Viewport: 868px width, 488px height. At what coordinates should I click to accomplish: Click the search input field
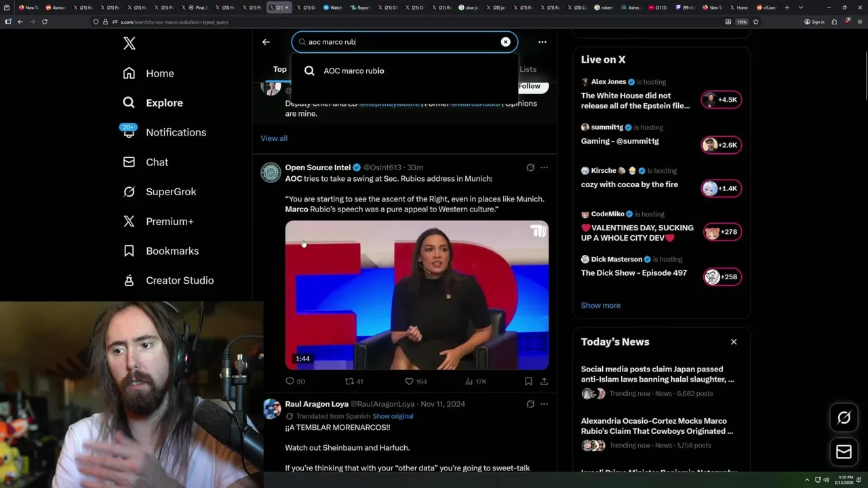click(x=404, y=42)
